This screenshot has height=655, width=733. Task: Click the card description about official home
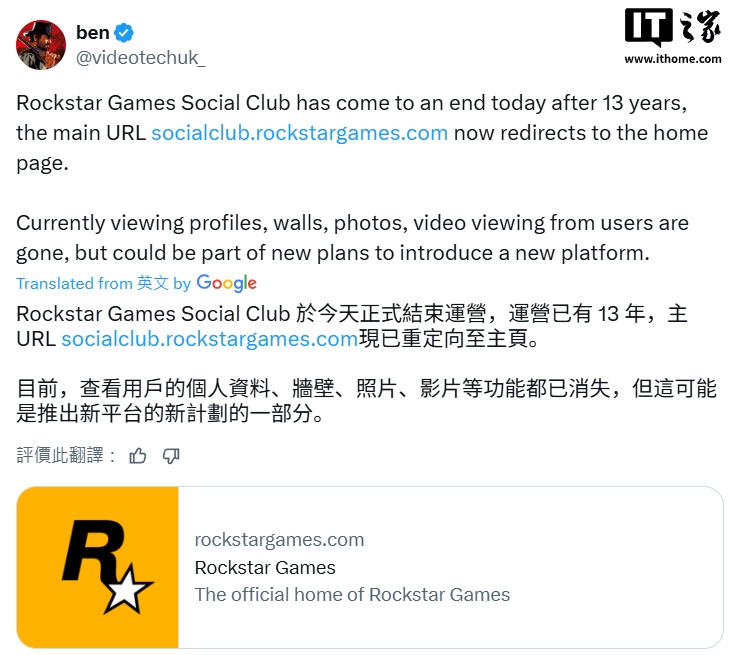pyautogui.click(x=352, y=595)
